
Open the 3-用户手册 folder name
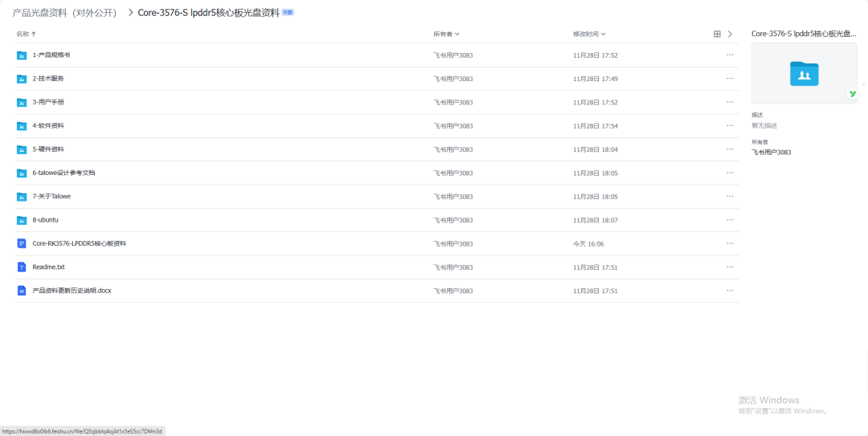coord(48,102)
